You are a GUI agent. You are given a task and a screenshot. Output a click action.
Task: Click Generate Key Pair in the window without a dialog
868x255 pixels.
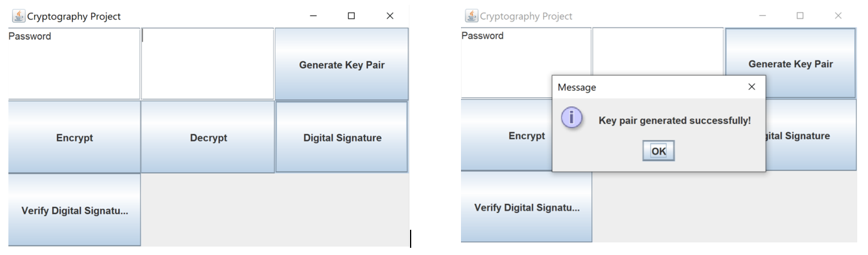342,64
